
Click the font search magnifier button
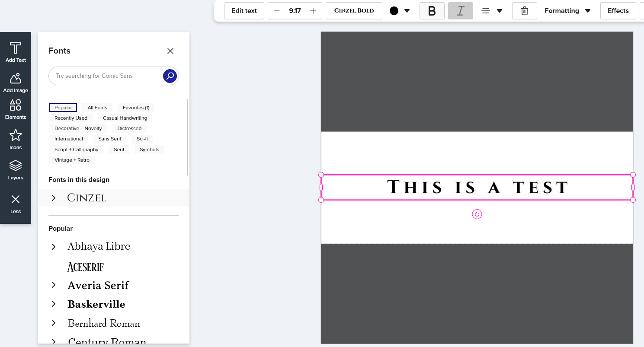click(x=170, y=76)
